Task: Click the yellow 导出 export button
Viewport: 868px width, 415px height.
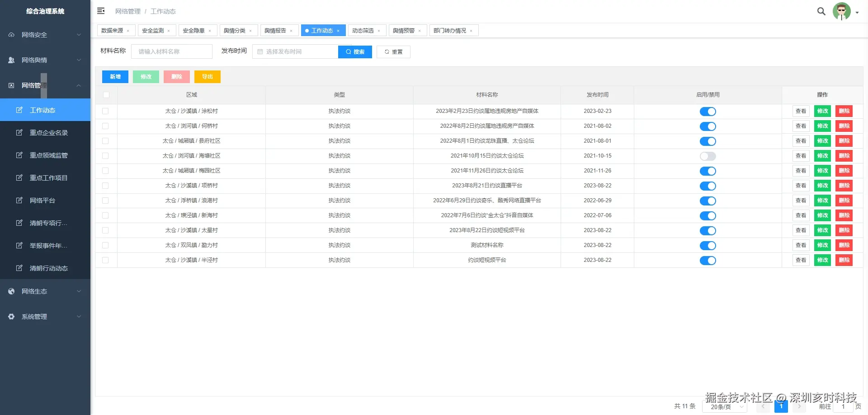Action: pos(208,77)
